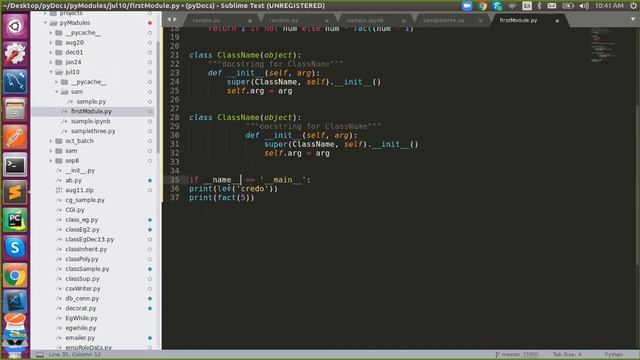Open samplethree.py in the sidebar
This screenshot has width=640, height=360.
tap(93, 131)
